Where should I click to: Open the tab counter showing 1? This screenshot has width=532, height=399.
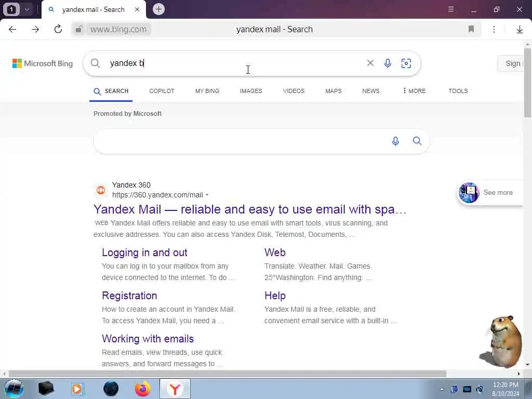(11, 9)
